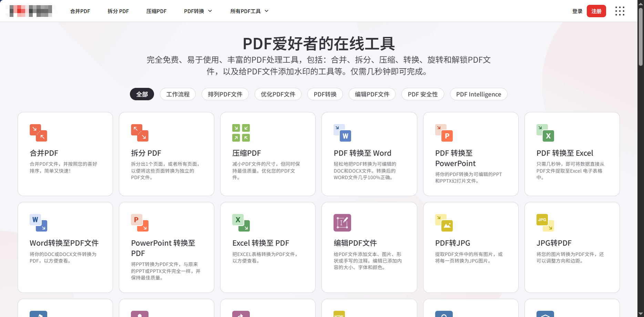Click the Excel 转换至 PDF icon

pyautogui.click(x=241, y=223)
